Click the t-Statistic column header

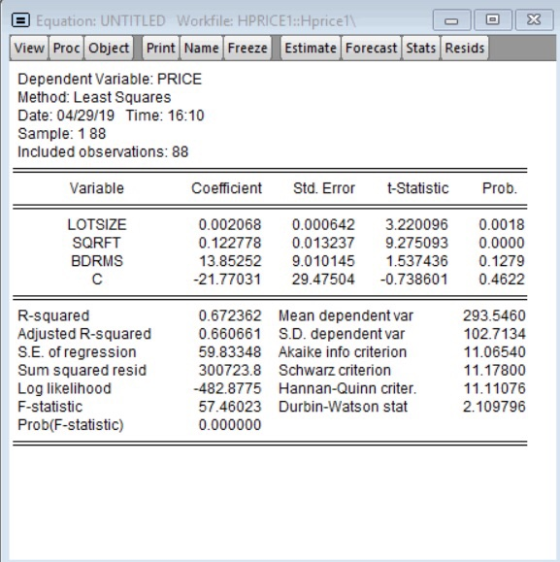pos(418,188)
